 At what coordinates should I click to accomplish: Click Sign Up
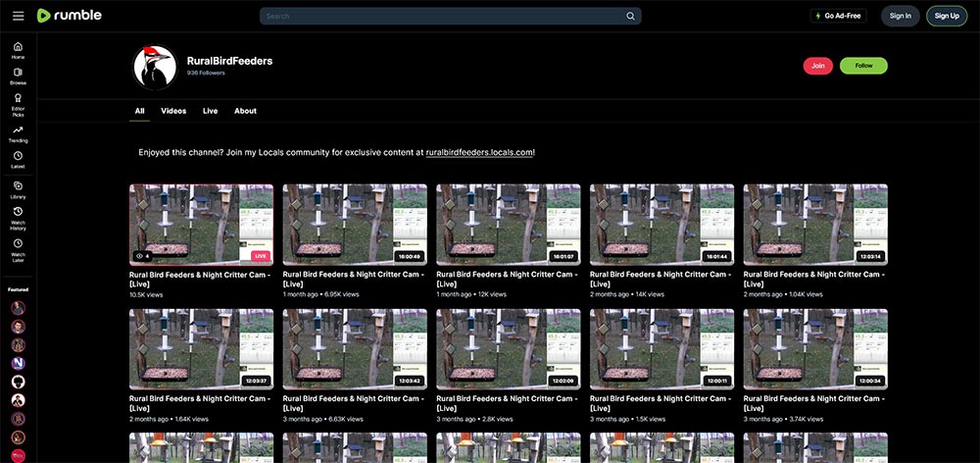coord(947,16)
